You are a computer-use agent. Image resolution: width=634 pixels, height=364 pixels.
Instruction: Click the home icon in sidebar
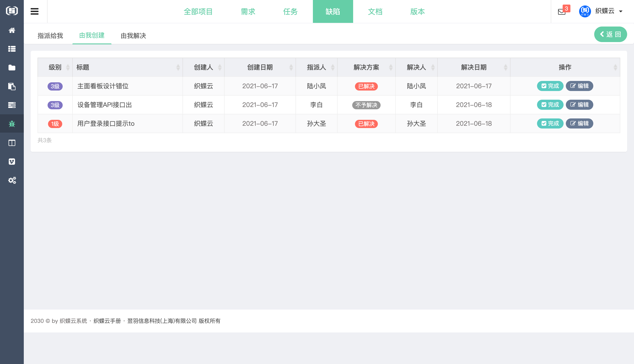[x=12, y=30]
